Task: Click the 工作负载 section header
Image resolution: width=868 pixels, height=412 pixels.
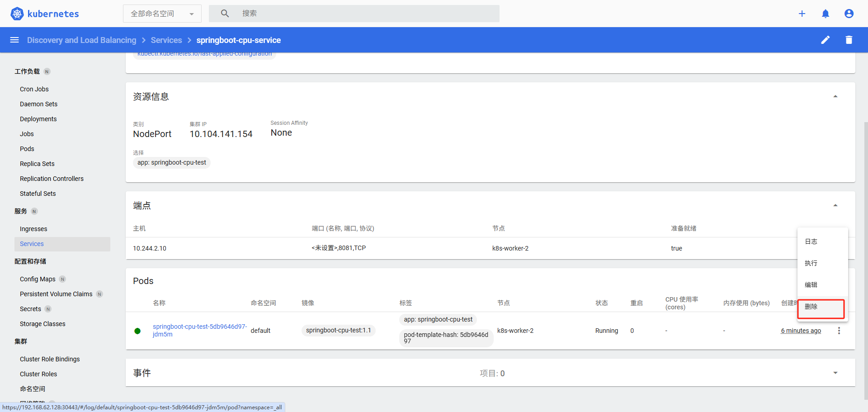Action: tap(27, 71)
